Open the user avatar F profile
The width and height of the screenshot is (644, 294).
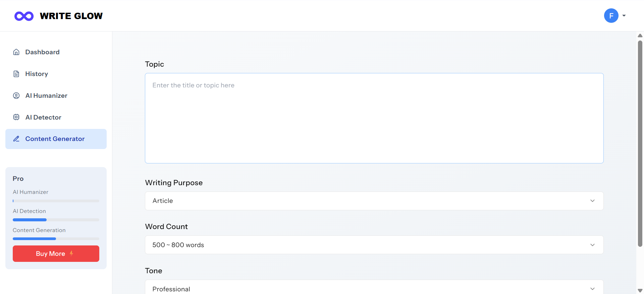[611, 16]
